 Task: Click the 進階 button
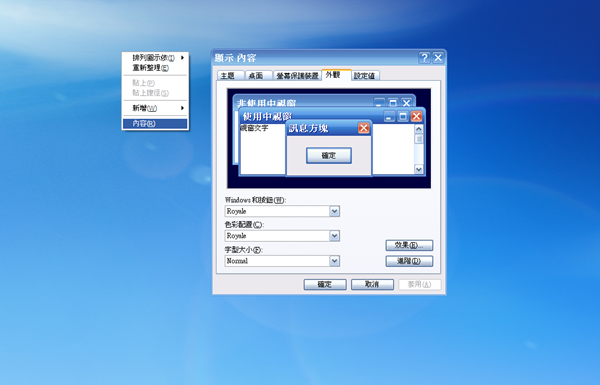[x=409, y=261]
